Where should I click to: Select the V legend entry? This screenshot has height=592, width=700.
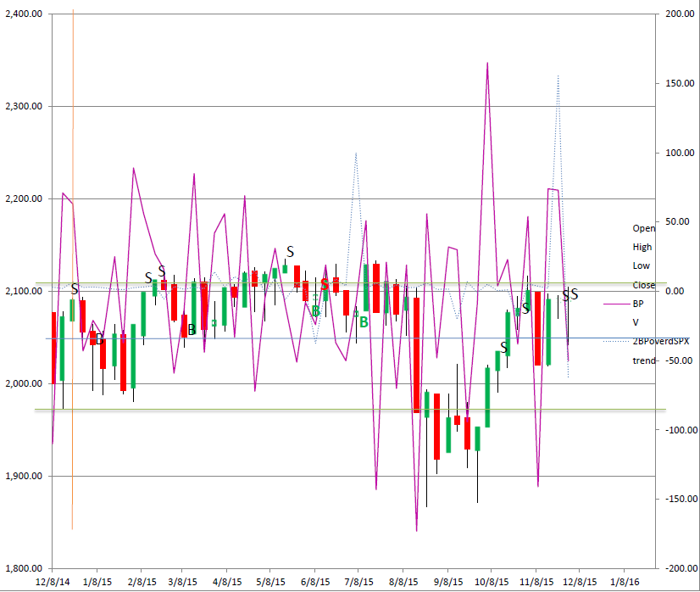636,322
